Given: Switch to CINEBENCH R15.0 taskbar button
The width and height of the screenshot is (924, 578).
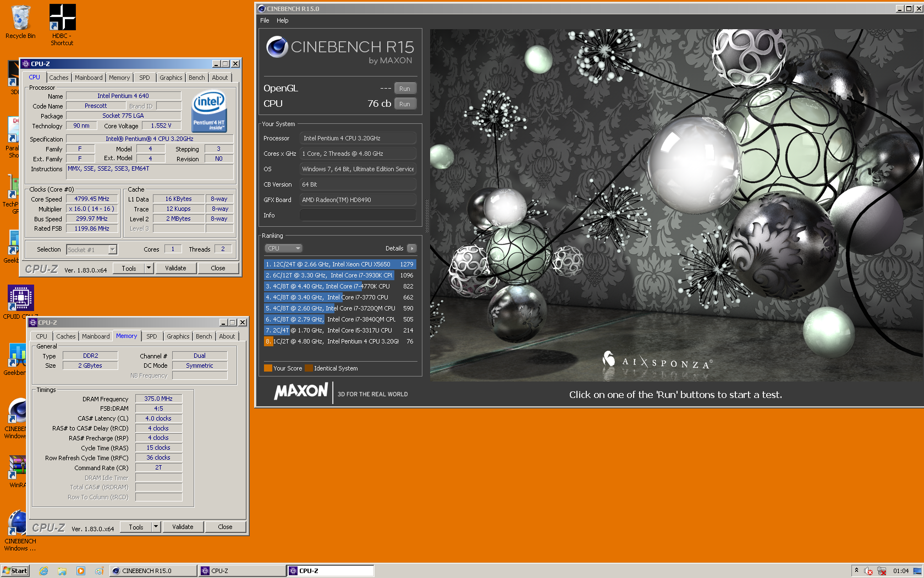Looking at the screenshot, I should [x=153, y=571].
